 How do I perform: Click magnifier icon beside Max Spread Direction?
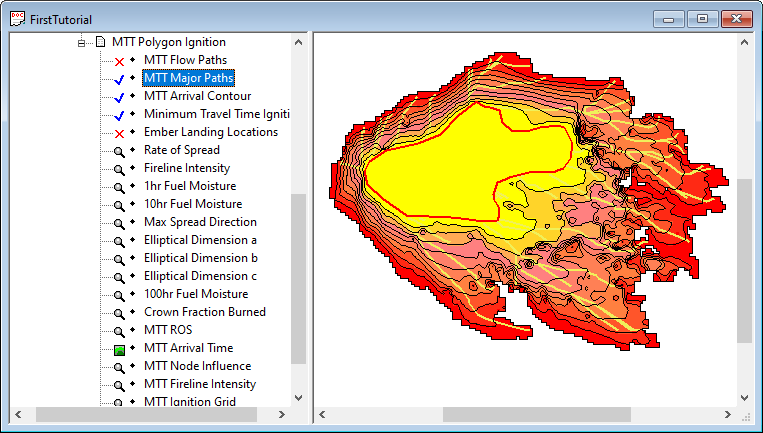coord(119,223)
